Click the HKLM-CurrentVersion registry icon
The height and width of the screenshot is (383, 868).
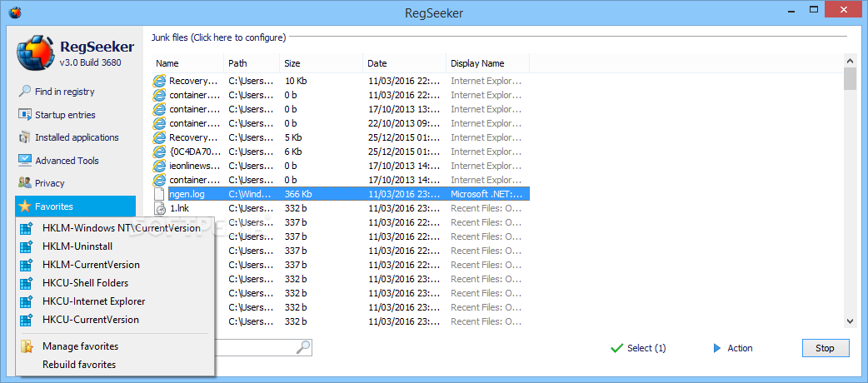pos(27,265)
